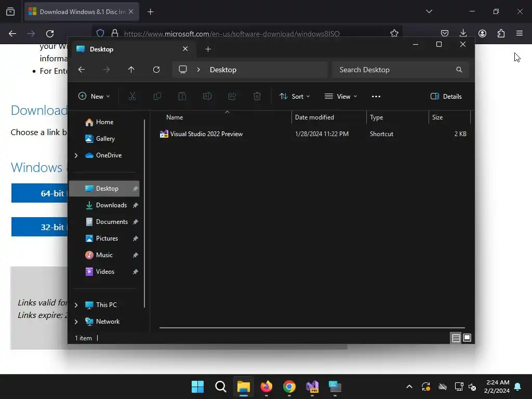Viewport: 532px width, 399px height.
Task: Click pin icon next to Documents
Action: click(x=136, y=222)
